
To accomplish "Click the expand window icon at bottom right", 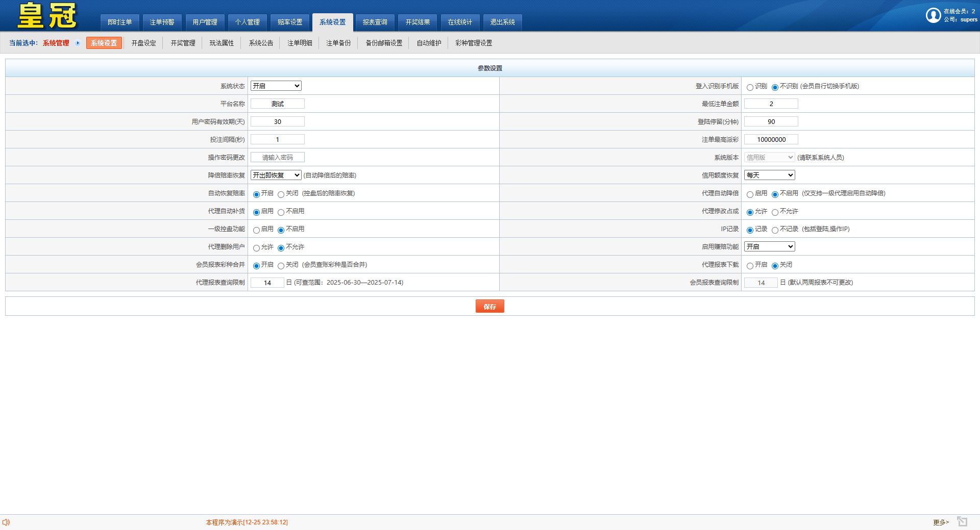I will coord(962,521).
